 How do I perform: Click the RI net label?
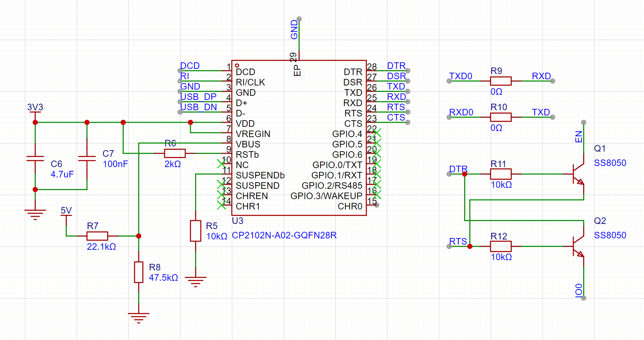185,76
